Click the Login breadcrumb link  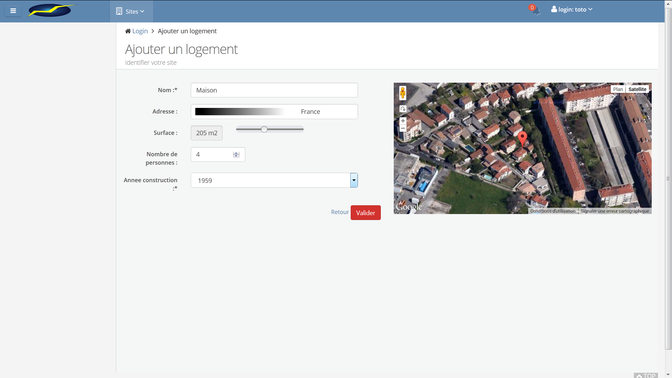click(140, 31)
